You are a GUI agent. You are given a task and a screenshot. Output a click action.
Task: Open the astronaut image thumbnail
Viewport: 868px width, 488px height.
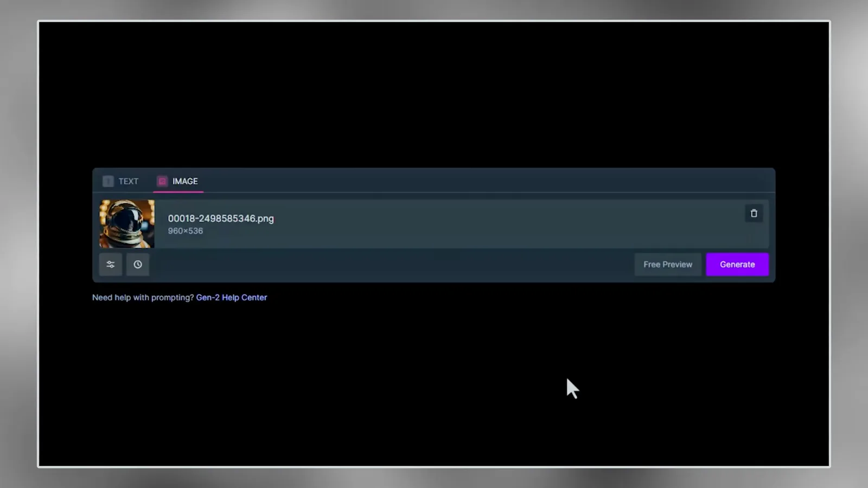pos(127,224)
